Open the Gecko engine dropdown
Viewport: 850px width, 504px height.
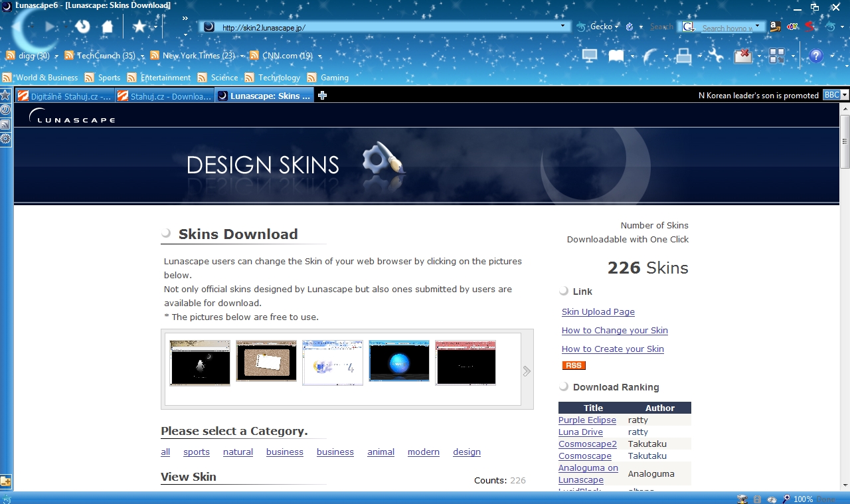(x=617, y=27)
